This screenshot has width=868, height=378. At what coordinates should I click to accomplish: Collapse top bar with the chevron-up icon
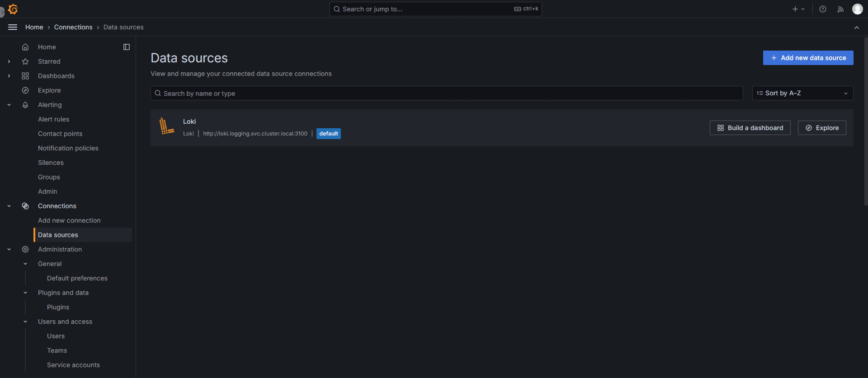(x=857, y=27)
